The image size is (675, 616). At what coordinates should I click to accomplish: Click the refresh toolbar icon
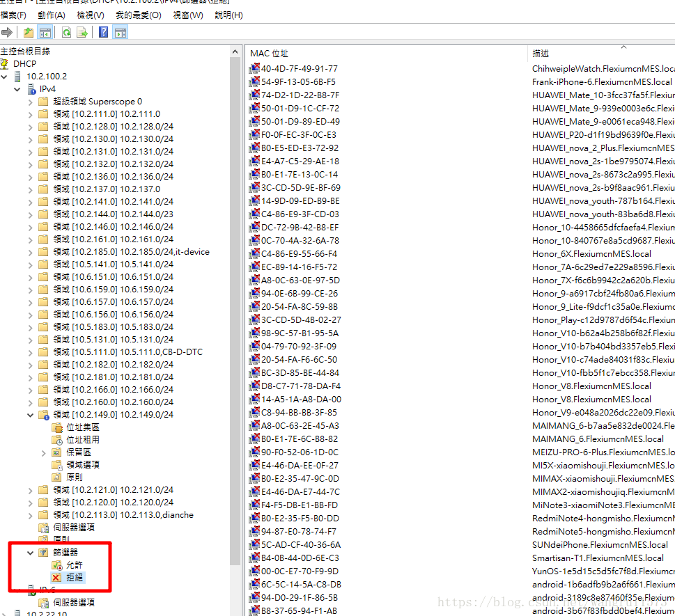(x=66, y=32)
